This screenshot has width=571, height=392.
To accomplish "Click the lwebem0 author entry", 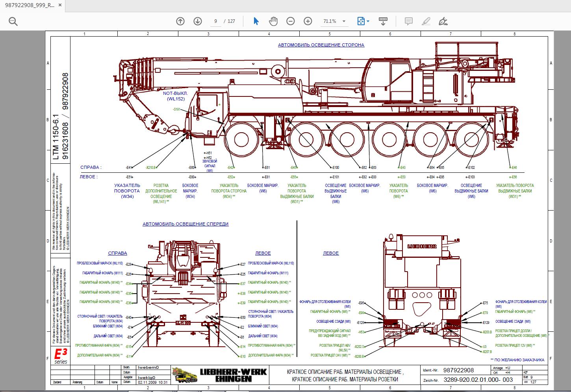I will click(x=148, y=367).
